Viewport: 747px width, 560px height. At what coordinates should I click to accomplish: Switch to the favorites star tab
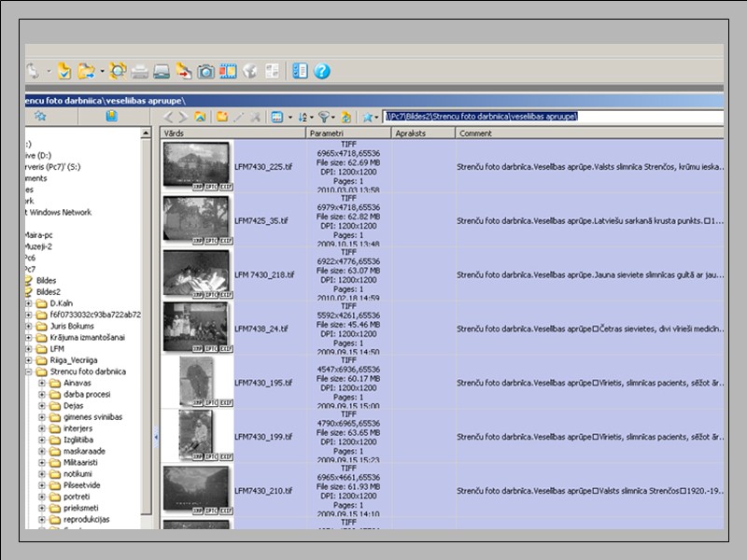[x=40, y=117]
